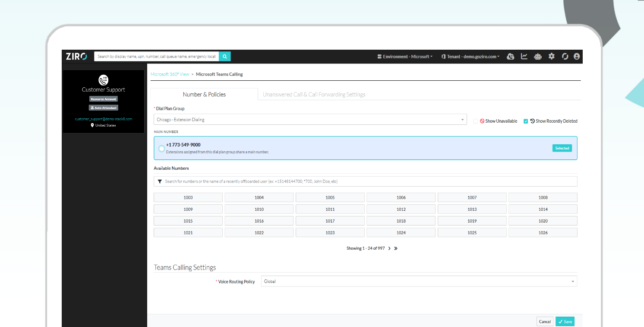
Task: Select extension 1005
Action: click(x=330, y=197)
